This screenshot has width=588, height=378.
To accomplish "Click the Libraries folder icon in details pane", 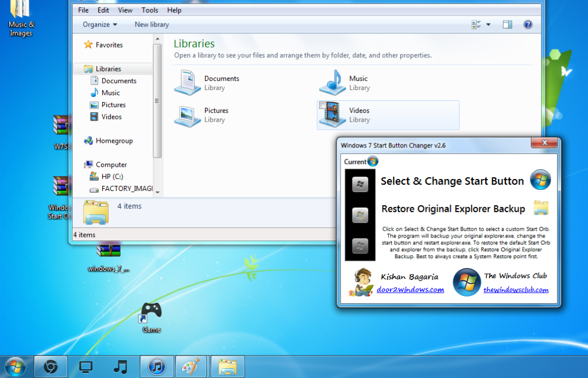I will [x=96, y=212].
